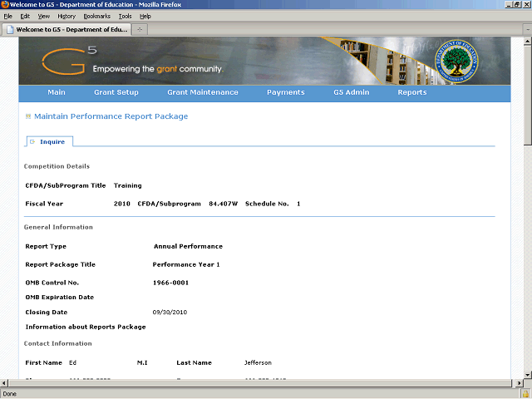Select the Welcome to G5 browser tab
This screenshot has width=532, height=399.
point(66,30)
